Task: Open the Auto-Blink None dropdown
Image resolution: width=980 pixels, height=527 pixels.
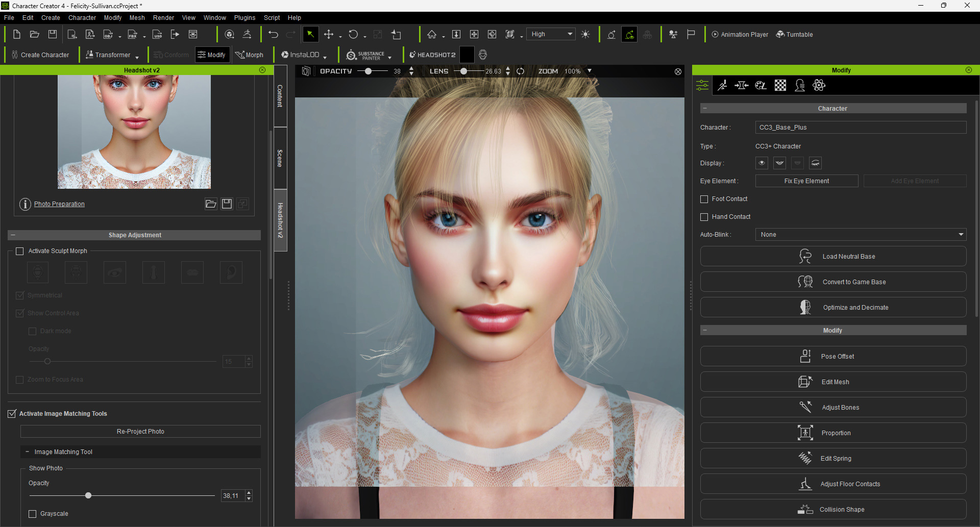Action: point(861,235)
